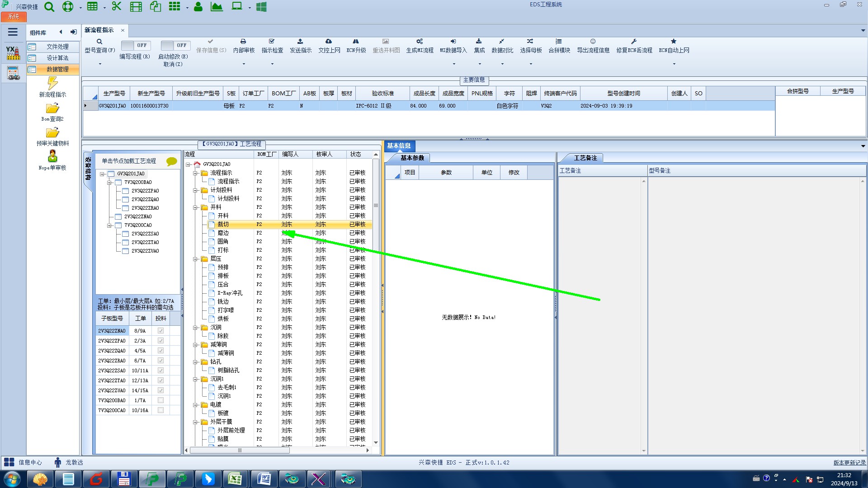This screenshot has height=488, width=868.
Task: Switch to the 工艺备注 tab
Action: 585,158
